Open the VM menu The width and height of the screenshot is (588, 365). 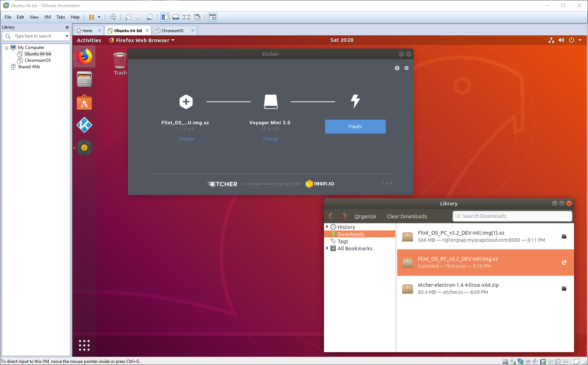tap(48, 17)
